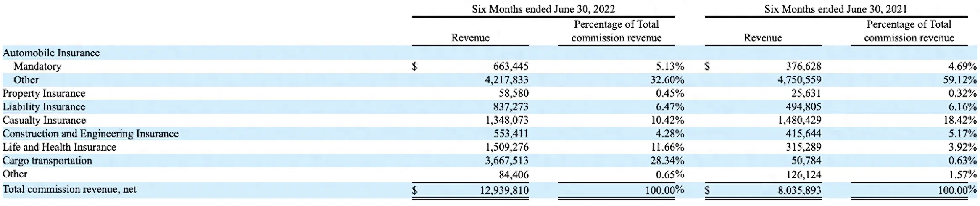Click the Six Months ended June 30, 2021 header
This screenshot has height=206, width=980.
click(836, 9)
